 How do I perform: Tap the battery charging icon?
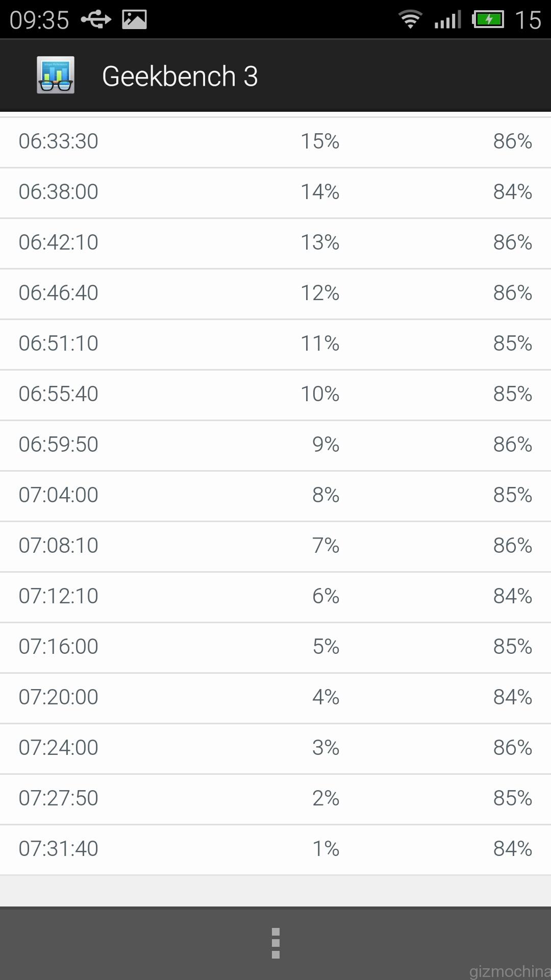click(488, 19)
